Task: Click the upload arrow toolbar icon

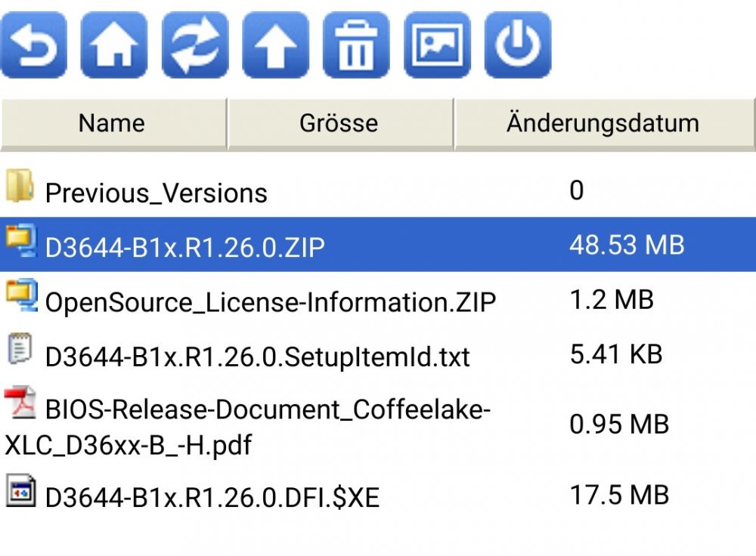Action: (275, 45)
